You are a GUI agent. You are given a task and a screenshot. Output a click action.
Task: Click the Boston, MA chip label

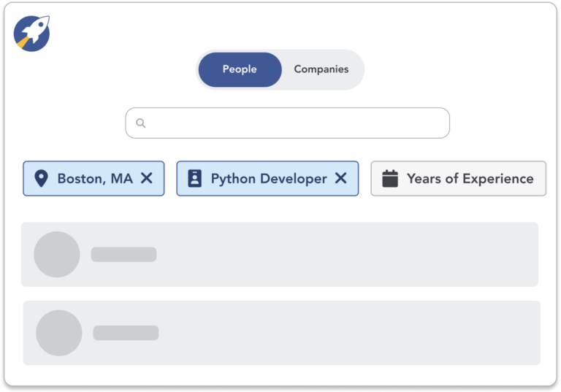(95, 178)
